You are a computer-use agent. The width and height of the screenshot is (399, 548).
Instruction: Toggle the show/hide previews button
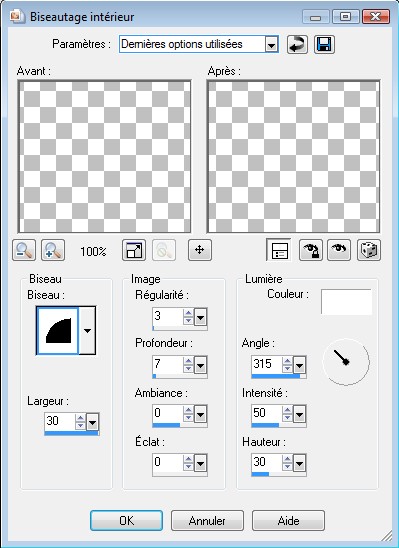coord(278,250)
